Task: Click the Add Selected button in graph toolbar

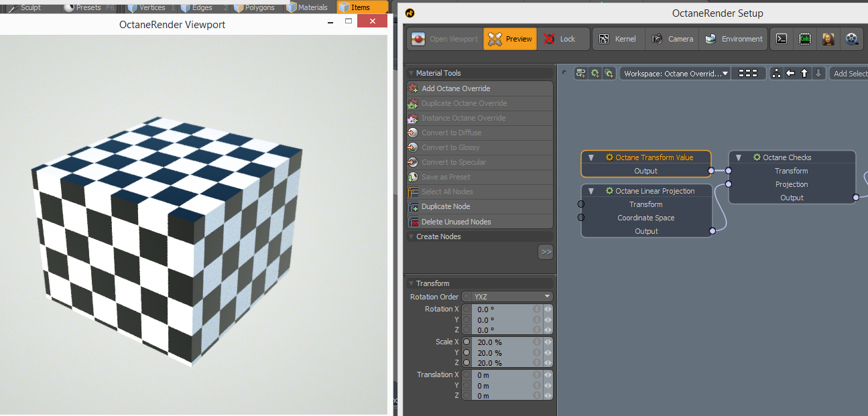Action: [849, 74]
